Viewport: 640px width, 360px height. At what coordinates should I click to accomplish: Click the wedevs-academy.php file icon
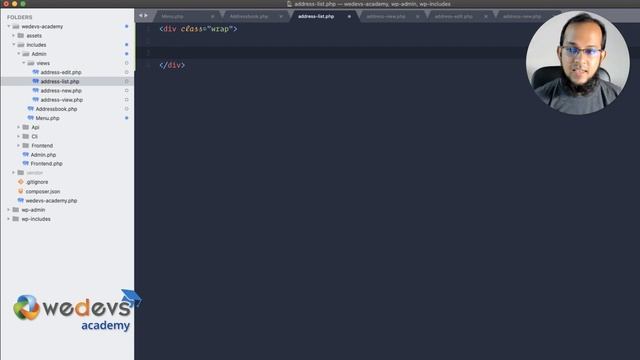pyautogui.click(x=21, y=200)
